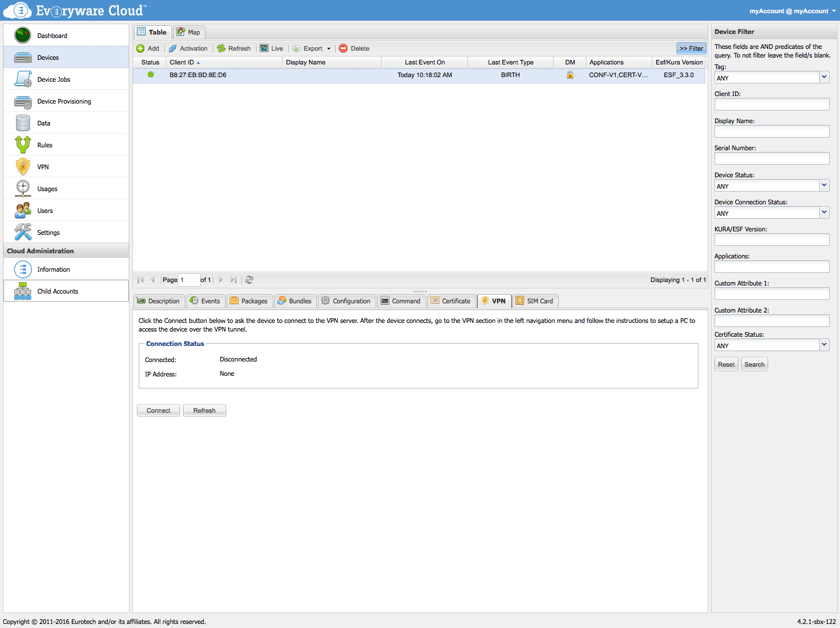The width and height of the screenshot is (840, 628).
Task: Click the Activation toolbar button
Action: tap(188, 48)
